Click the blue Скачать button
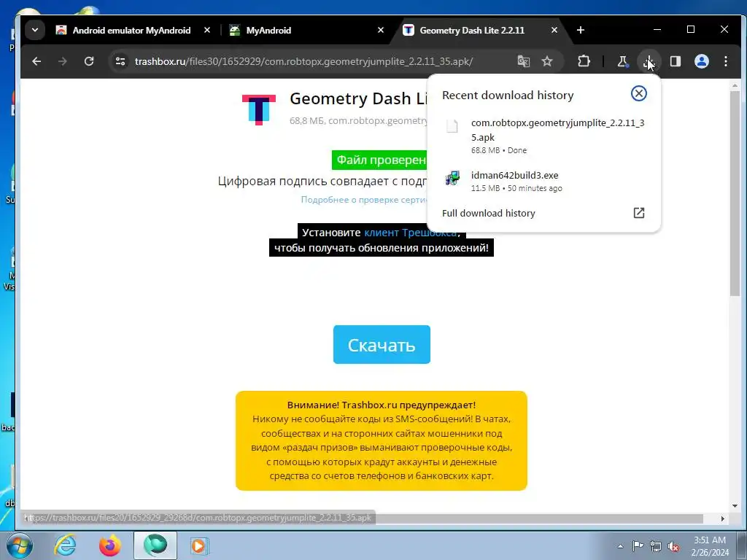747x560 pixels. coord(382,344)
